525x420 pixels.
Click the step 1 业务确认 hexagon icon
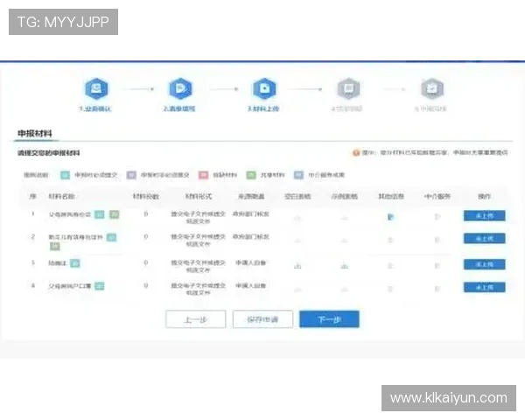coord(96,88)
